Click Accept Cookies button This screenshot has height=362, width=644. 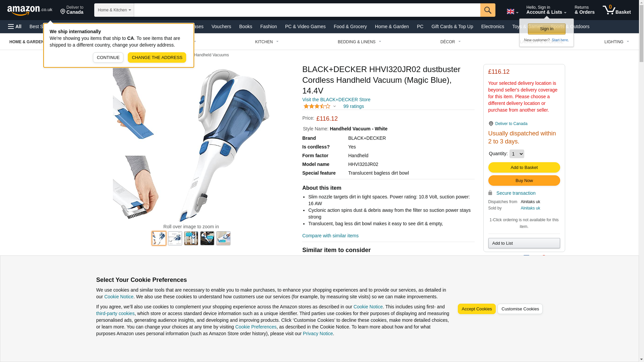coord(476,309)
